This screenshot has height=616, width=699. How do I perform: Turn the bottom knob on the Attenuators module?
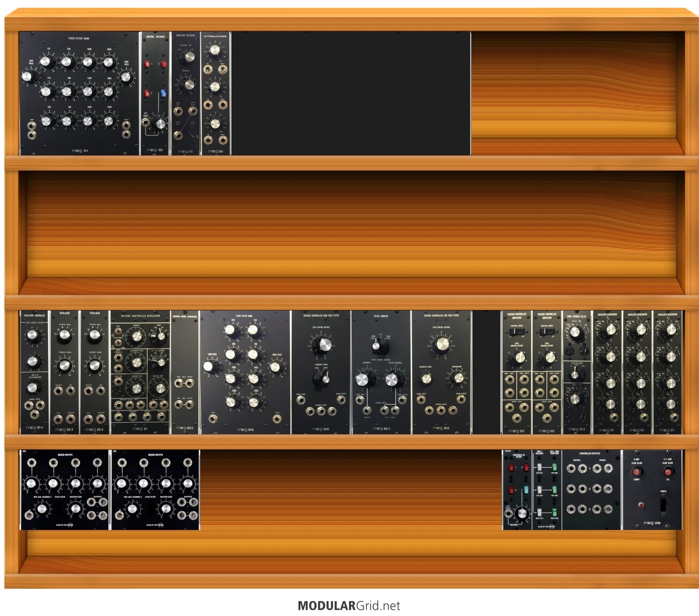pyautogui.click(x=214, y=124)
